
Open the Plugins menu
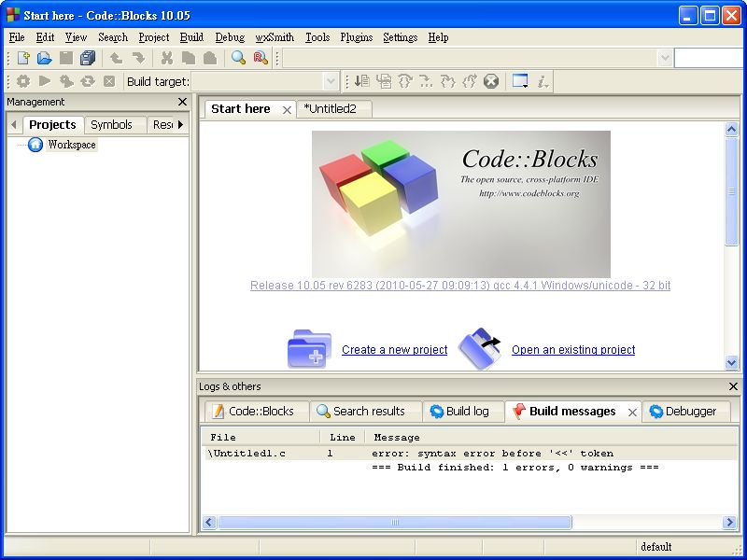click(357, 37)
